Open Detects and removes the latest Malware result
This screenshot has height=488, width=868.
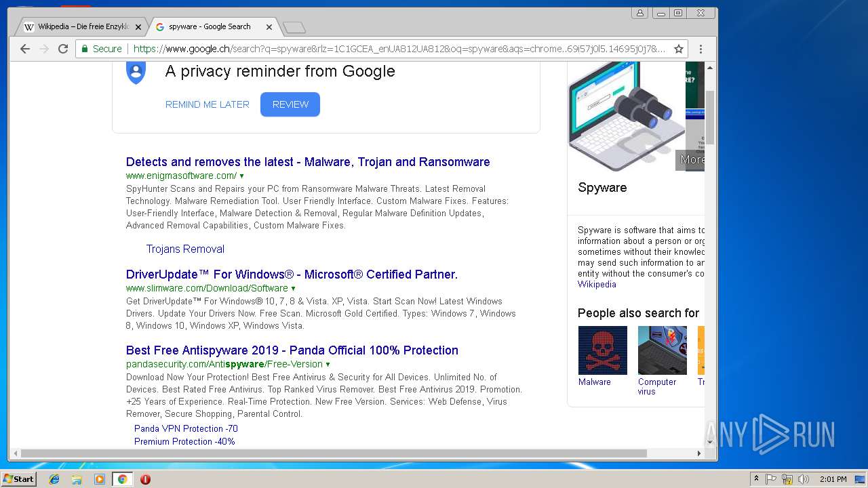[308, 162]
